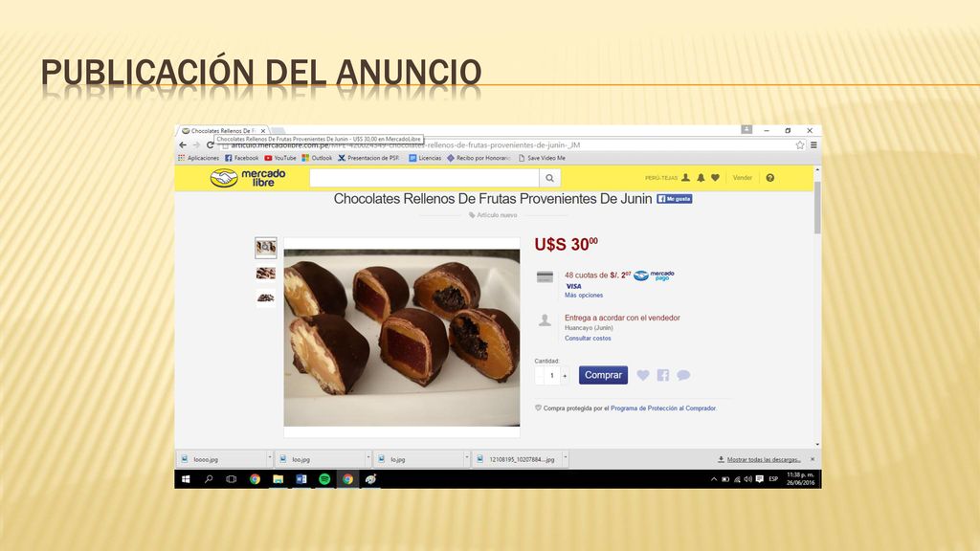Open Save Video Me bookmark
The width and height of the screenshot is (980, 551).
(542, 158)
